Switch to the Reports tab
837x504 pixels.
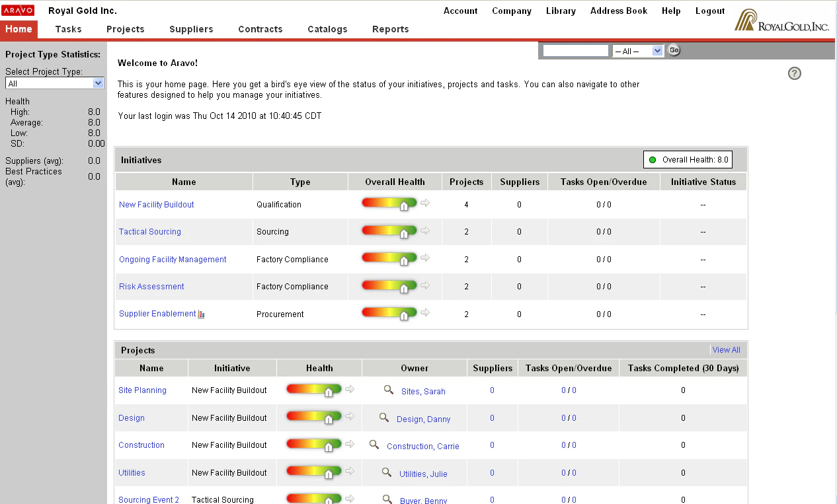pyautogui.click(x=390, y=29)
